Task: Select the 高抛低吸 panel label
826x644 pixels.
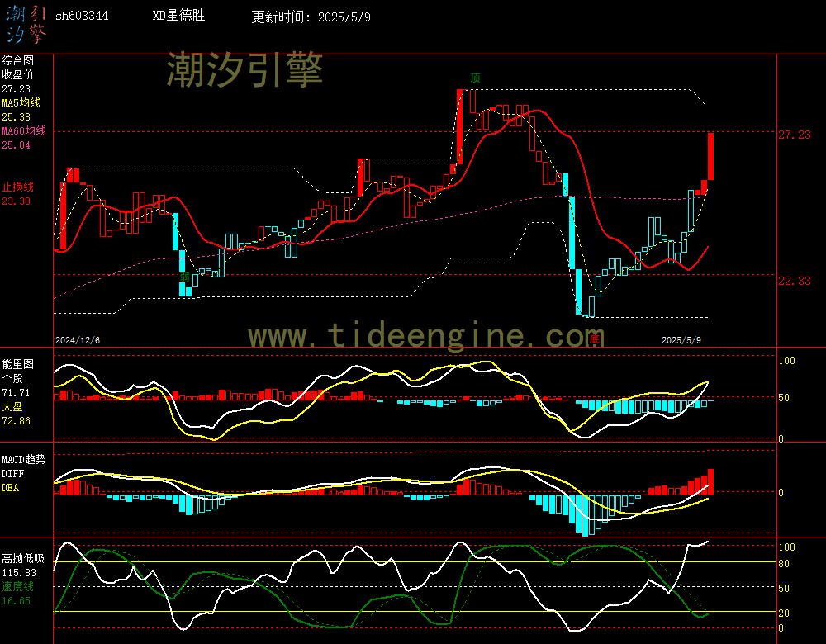Action: [22, 559]
